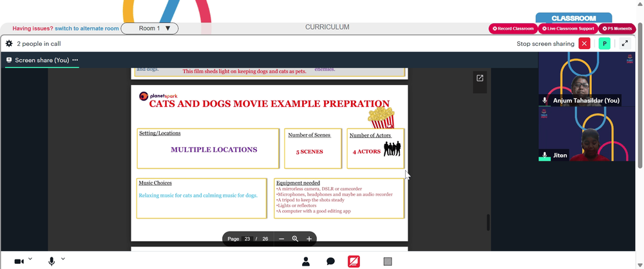Enter fullscreen with expand arrows icon

click(x=625, y=44)
